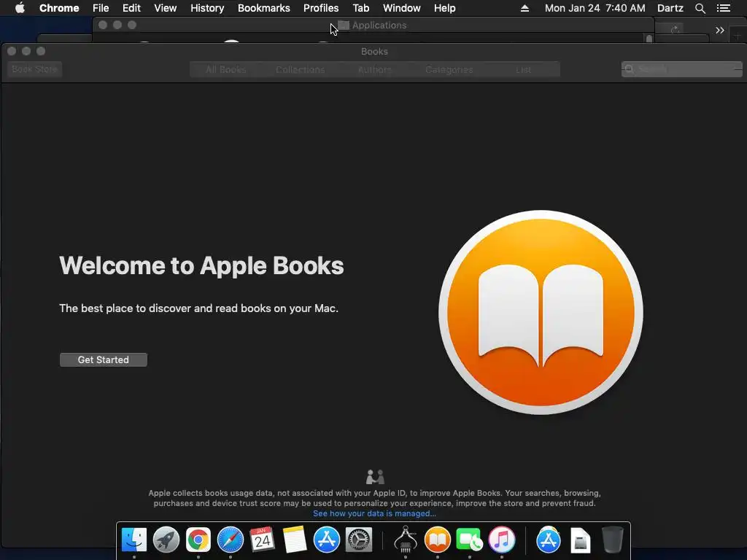Open Notes app in the dock
Screen dimensions: 747x560
(295, 540)
